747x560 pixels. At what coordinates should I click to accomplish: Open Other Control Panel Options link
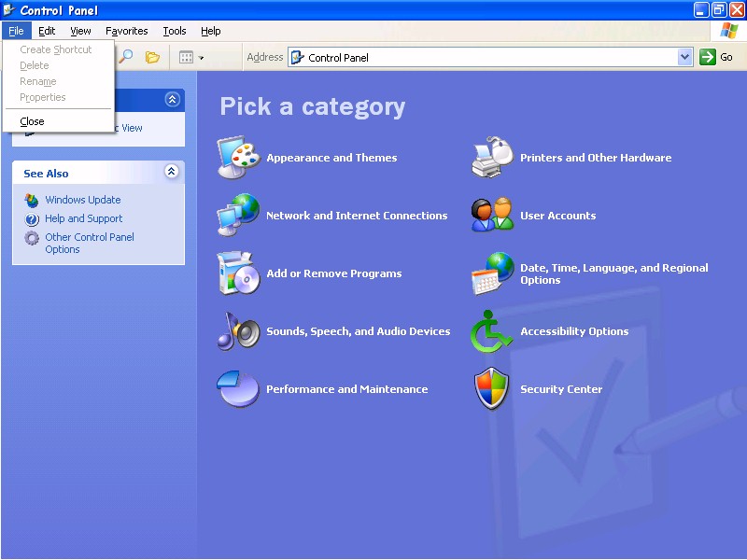pyautogui.click(x=90, y=244)
